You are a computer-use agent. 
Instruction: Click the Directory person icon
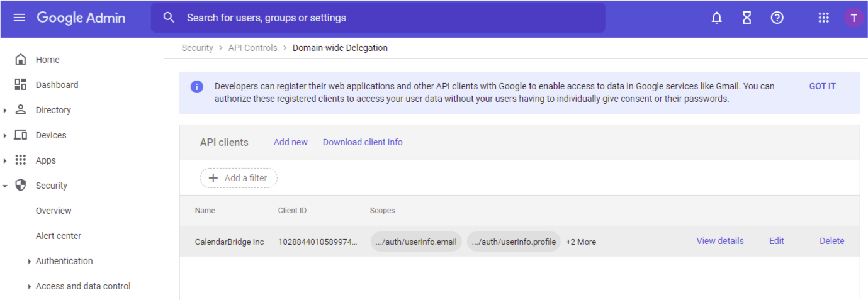(20, 109)
